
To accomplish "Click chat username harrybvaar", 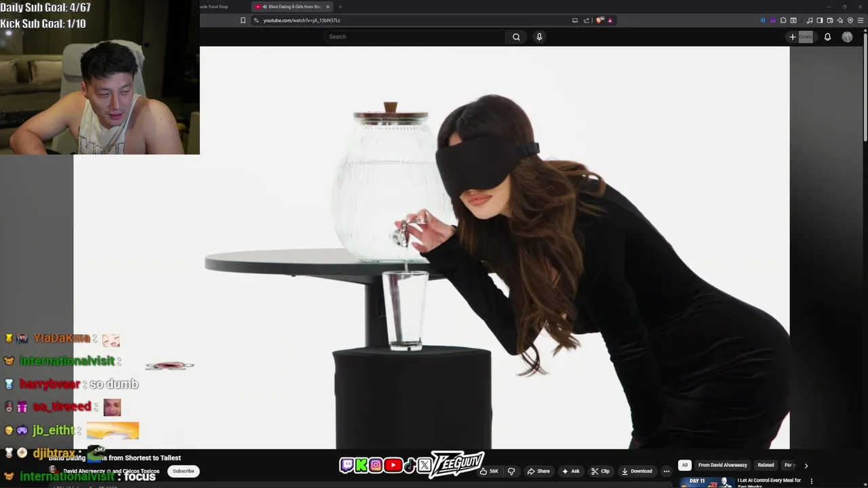I will tap(50, 384).
